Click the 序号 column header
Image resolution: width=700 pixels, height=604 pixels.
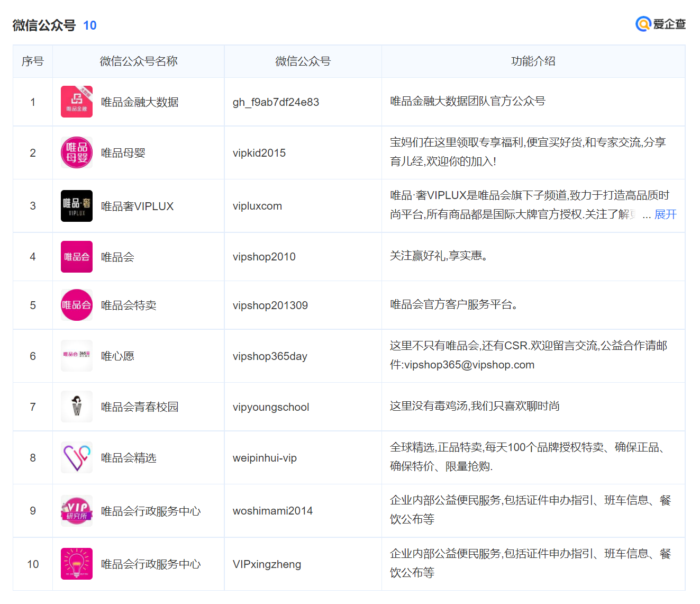[33, 61]
